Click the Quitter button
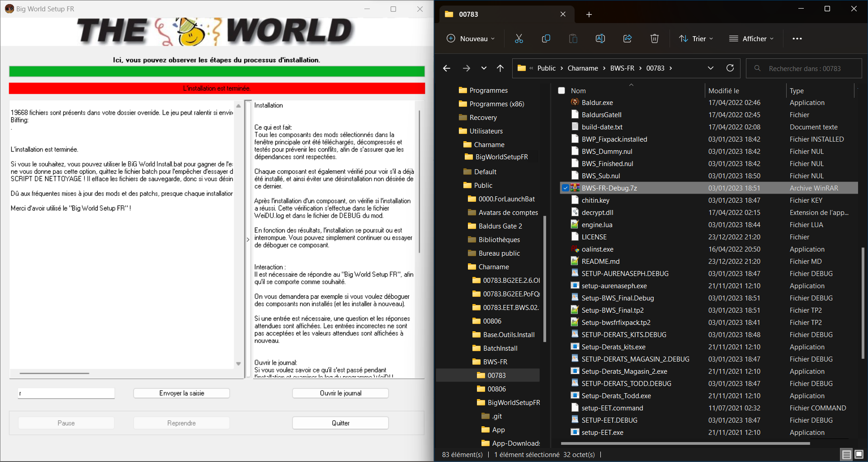Viewport: 868px width, 462px height. [340, 423]
